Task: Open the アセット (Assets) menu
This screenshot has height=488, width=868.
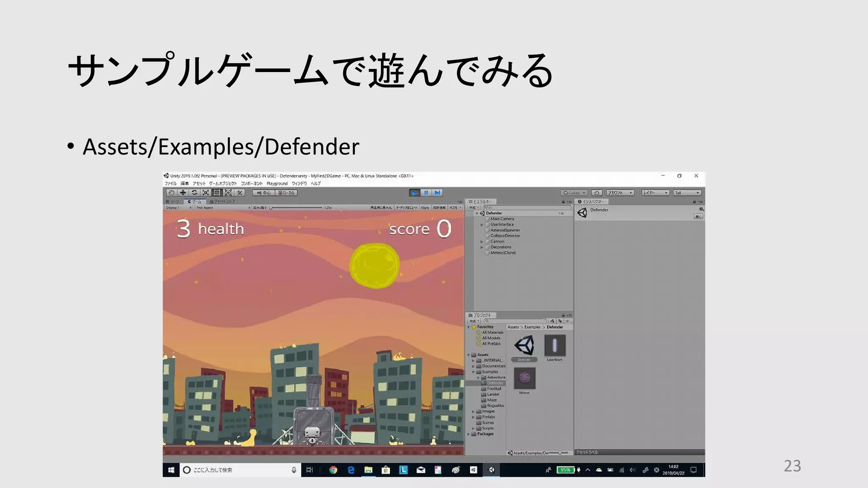Action: (x=199, y=183)
